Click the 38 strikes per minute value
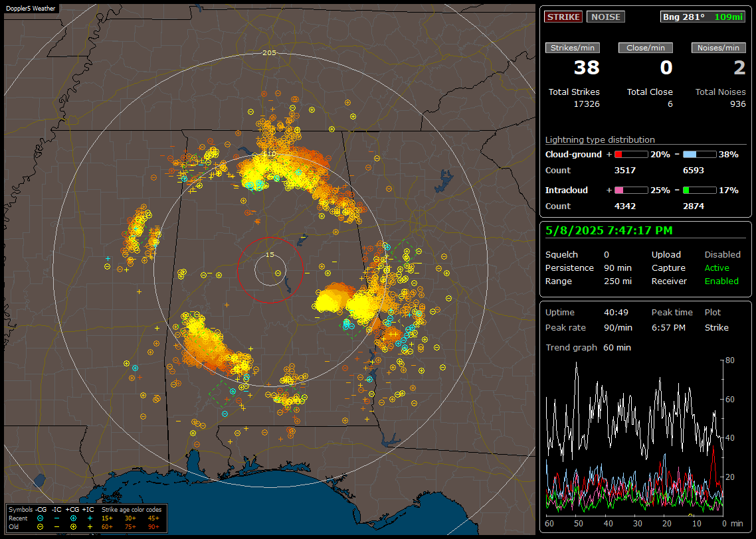This screenshot has width=756, height=539. tap(587, 68)
